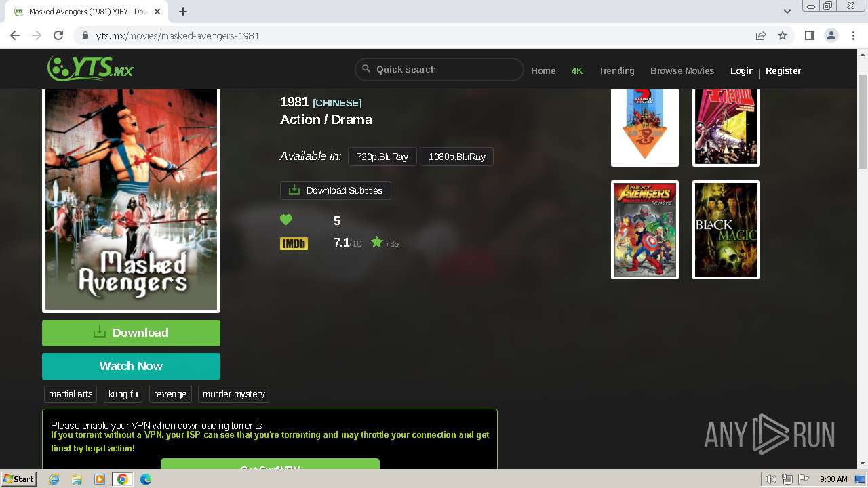Open the Browse Movies menu item
868x488 pixels.
click(x=682, y=70)
